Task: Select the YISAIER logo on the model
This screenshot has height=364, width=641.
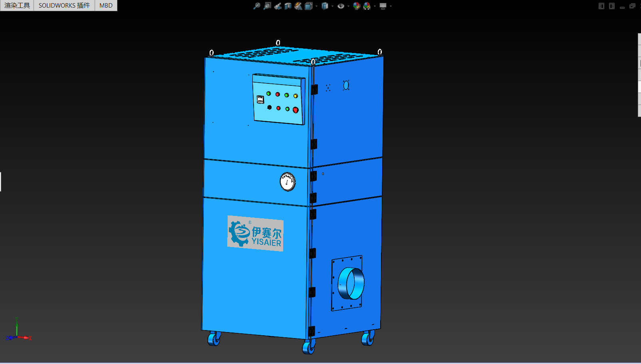Action: pos(256,233)
